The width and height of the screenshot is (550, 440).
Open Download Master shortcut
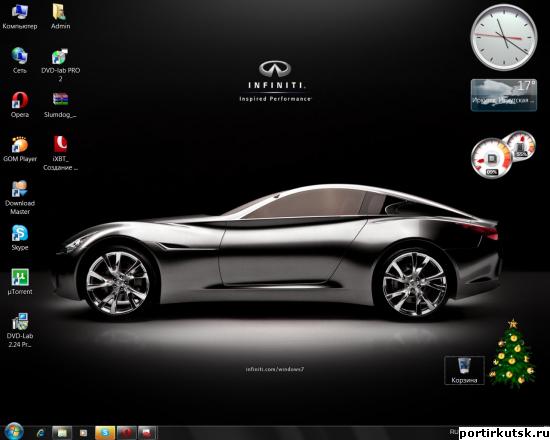click(20, 198)
